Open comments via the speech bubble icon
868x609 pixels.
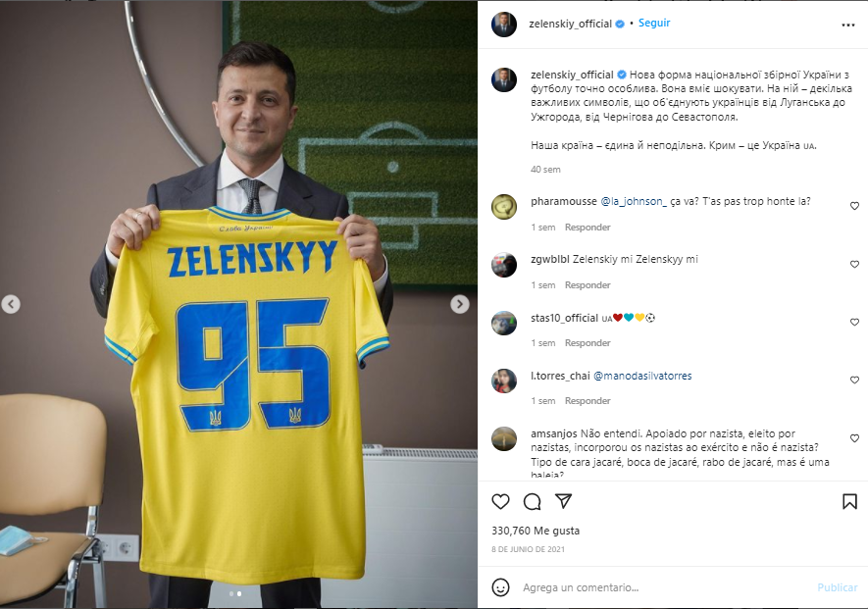[532, 501]
